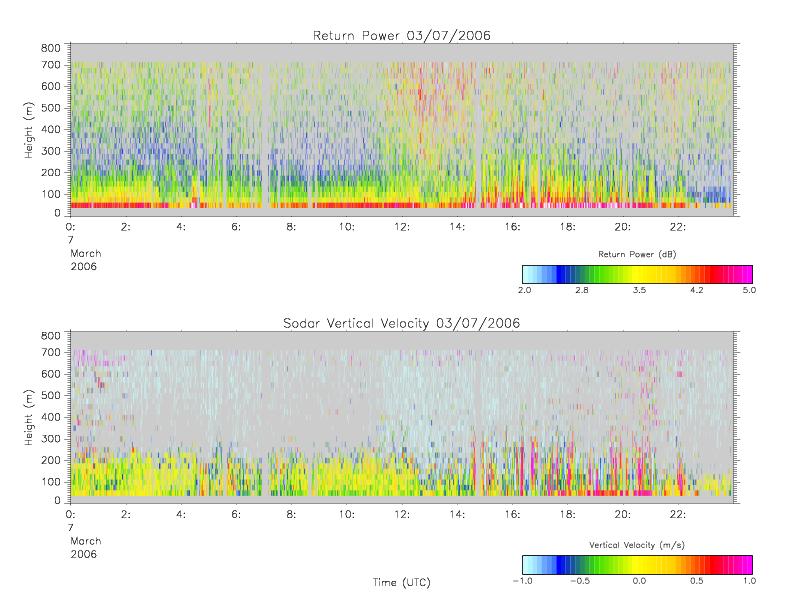This screenshot has width=791, height=611.
Task: Click the 'Vertical Velocity (m/s)' color bar label
Action: click(637, 545)
